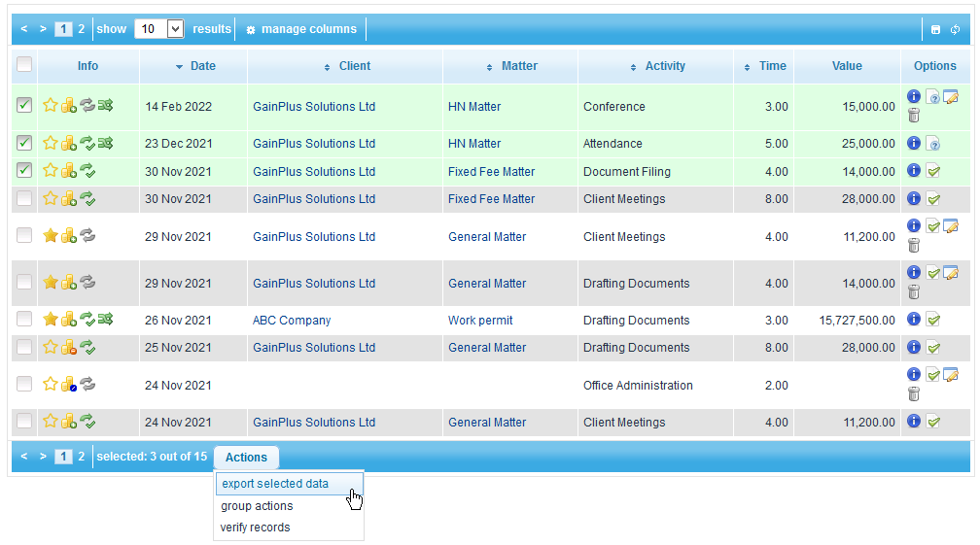Delete the Office Administration time entry

click(x=914, y=393)
